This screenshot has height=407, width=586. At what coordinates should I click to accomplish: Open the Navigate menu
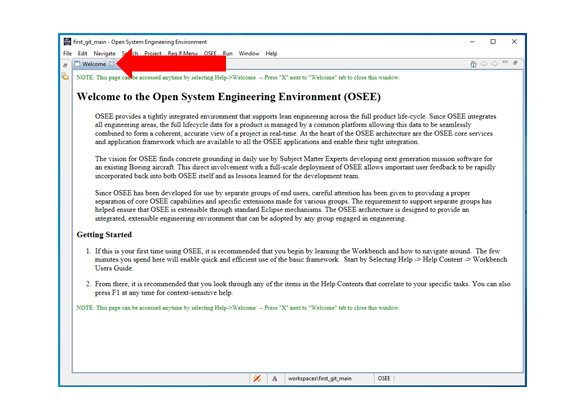(105, 53)
